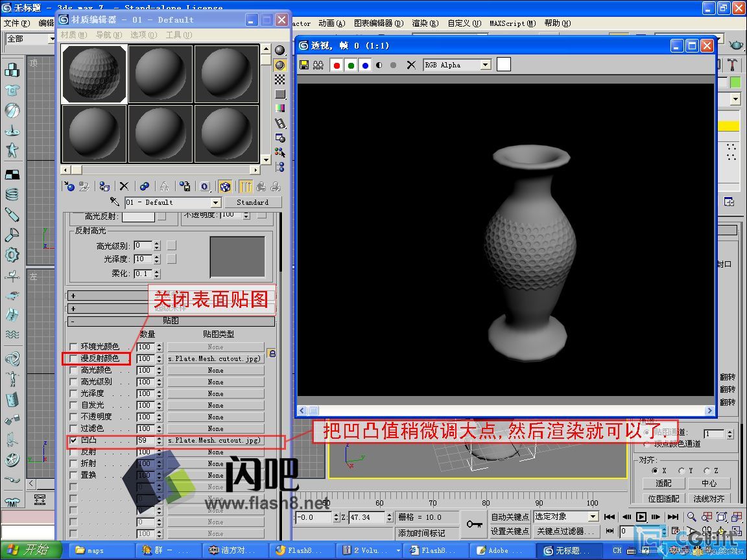Image resolution: width=747 pixels, height=560 pixels.
Task: Open the RGB Alpha channel dropdown
Action: click(x=485, y=65)
